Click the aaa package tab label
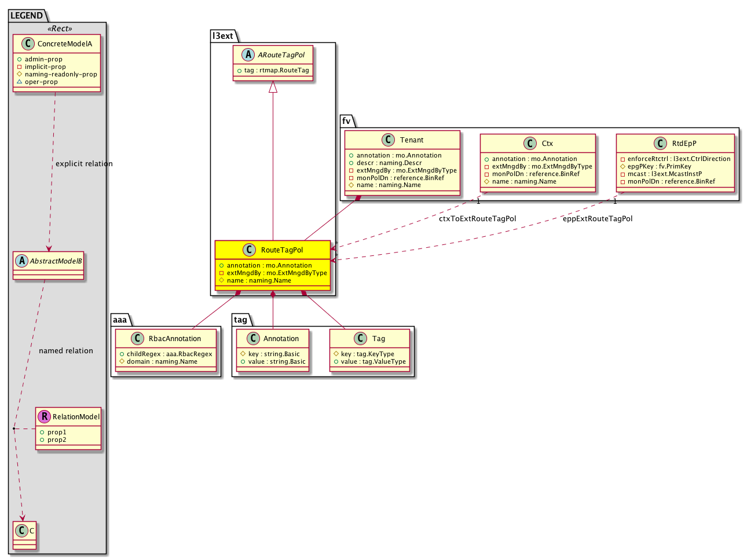This screenshot has width=751, height=560. [x=120, y=320]
